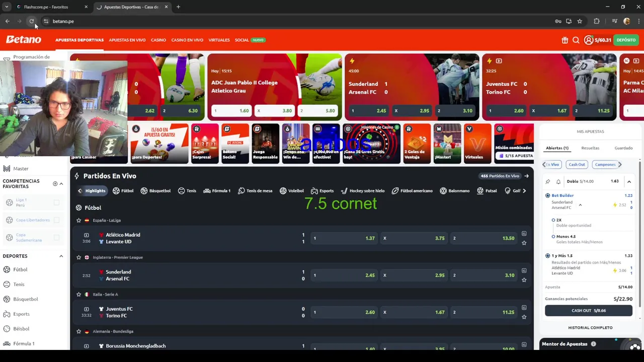Click the green Depósito button
The height and width of the screenshot is (362, 644).
626,40
